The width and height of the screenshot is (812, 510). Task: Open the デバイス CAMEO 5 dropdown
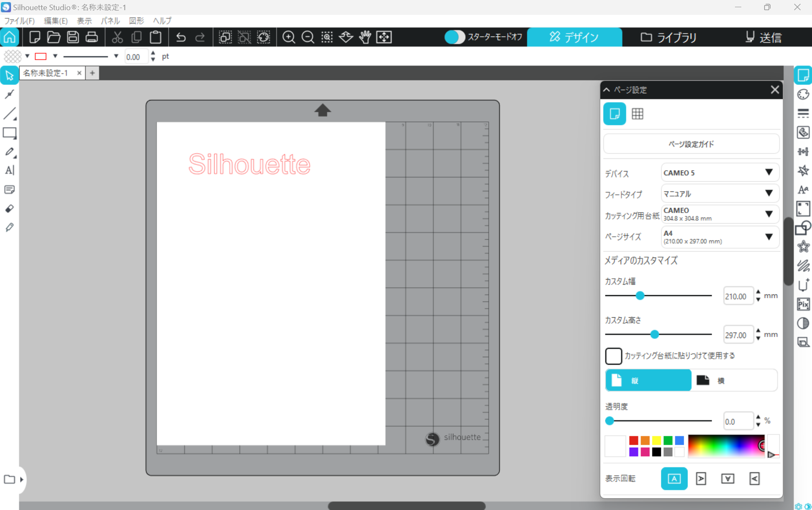pos(720,173)
